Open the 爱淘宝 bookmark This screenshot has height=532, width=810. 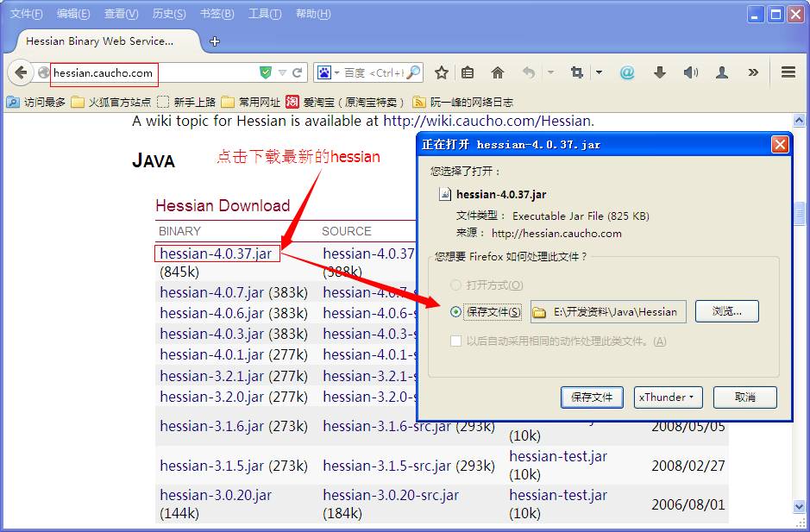coord(344,103)
